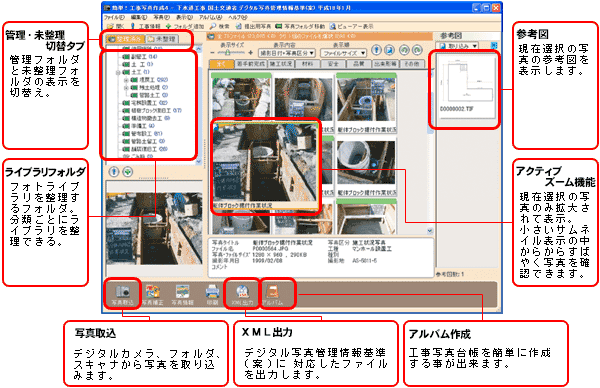Click the large preview photo in lower-left panel
This screenshot has width=600, height=388.
pyautogui.click(x=154, y=228)
